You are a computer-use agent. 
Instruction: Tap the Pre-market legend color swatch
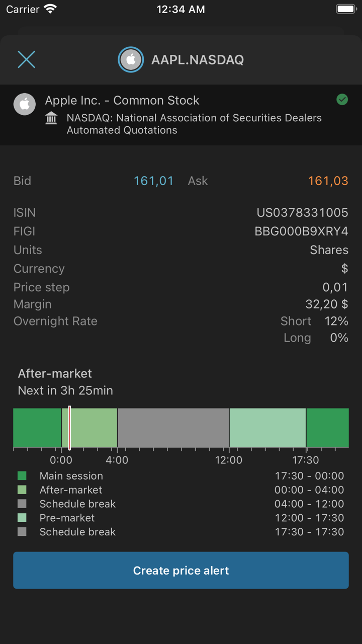(x=22, y=518)
